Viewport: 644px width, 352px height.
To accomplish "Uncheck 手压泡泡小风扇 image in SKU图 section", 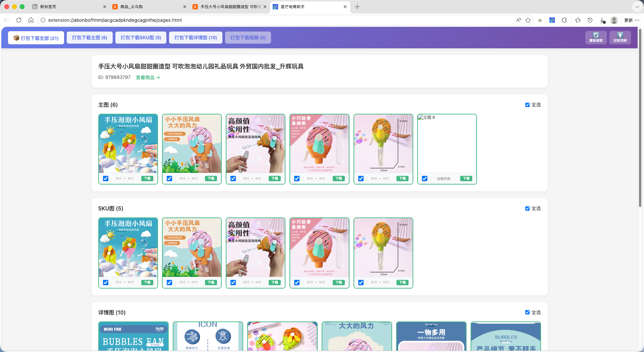I will tap(106, 283).
